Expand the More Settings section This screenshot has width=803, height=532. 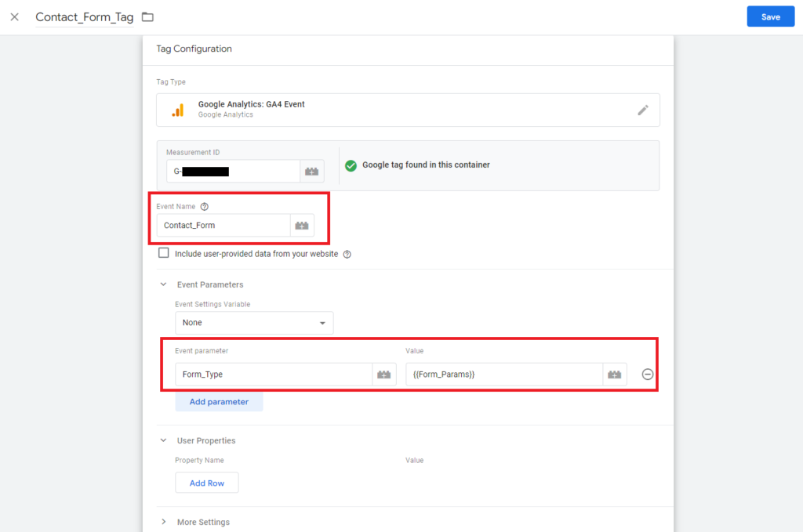click(164, 522)
